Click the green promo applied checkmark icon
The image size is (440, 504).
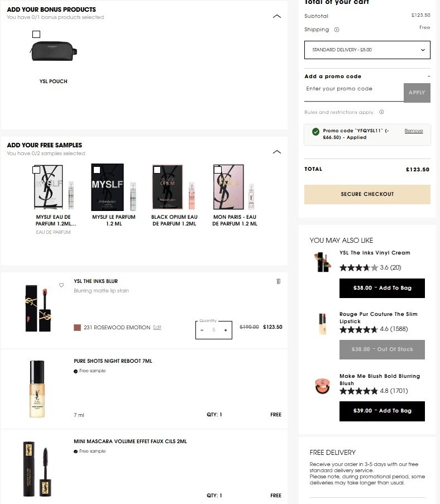click(x=315, y=132)
